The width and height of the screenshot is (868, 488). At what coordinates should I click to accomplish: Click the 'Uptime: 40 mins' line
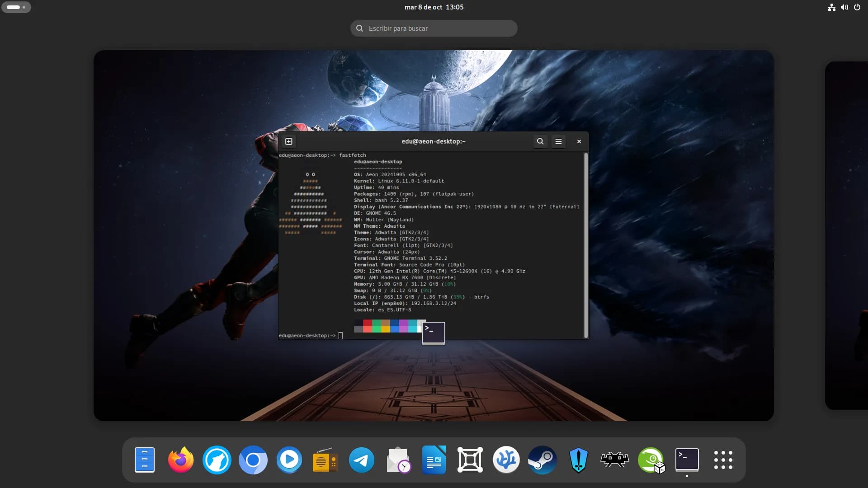[376, 188]
